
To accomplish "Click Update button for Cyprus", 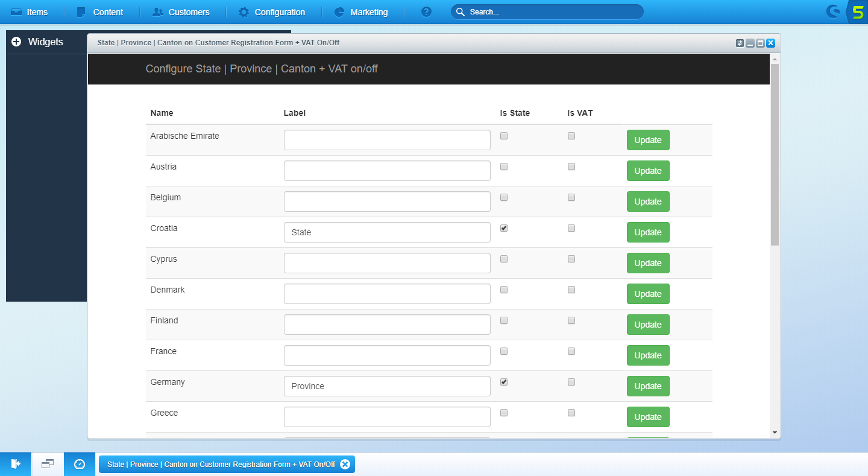I will pos(648,263).
